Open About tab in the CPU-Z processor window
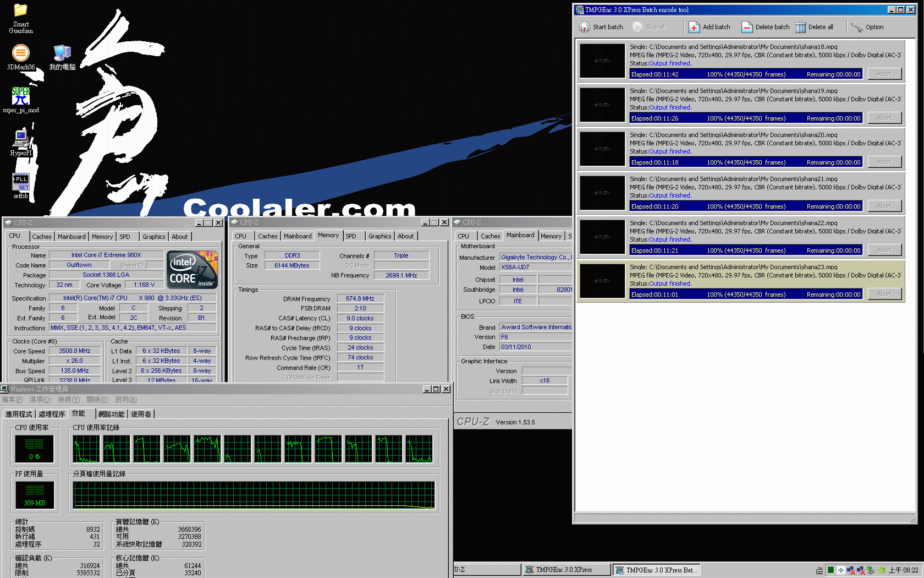This screenshot has height=578, width=924. pos(180,237)
